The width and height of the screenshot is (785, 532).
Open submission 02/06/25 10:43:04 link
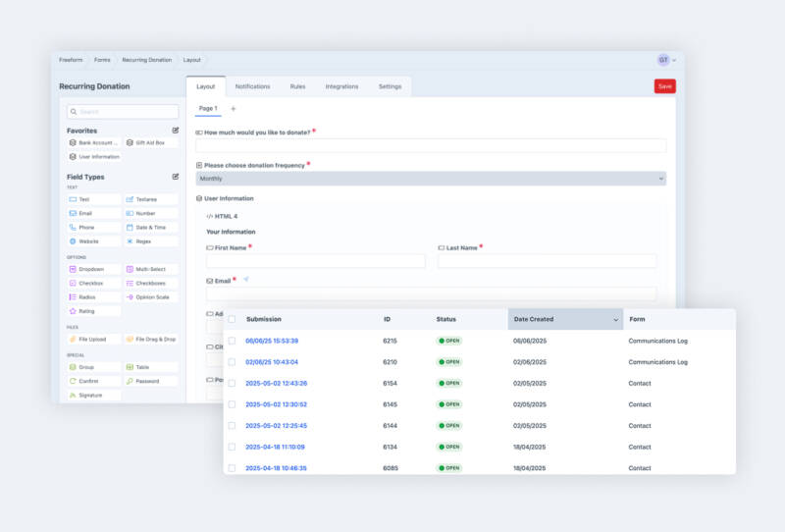(272, 362)
